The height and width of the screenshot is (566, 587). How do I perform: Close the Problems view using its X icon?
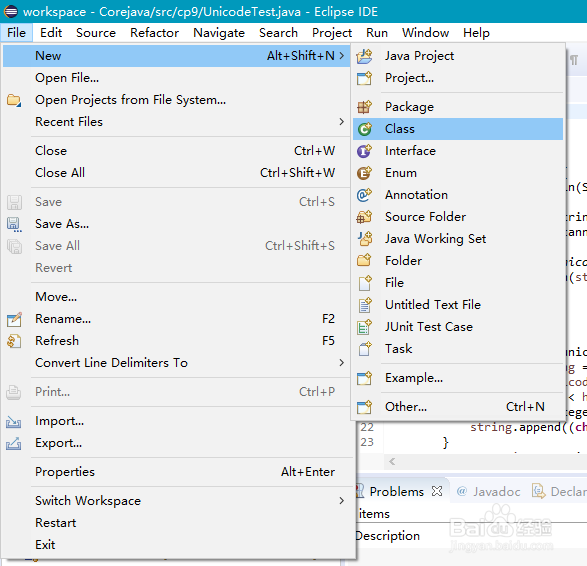pos(437,491)
